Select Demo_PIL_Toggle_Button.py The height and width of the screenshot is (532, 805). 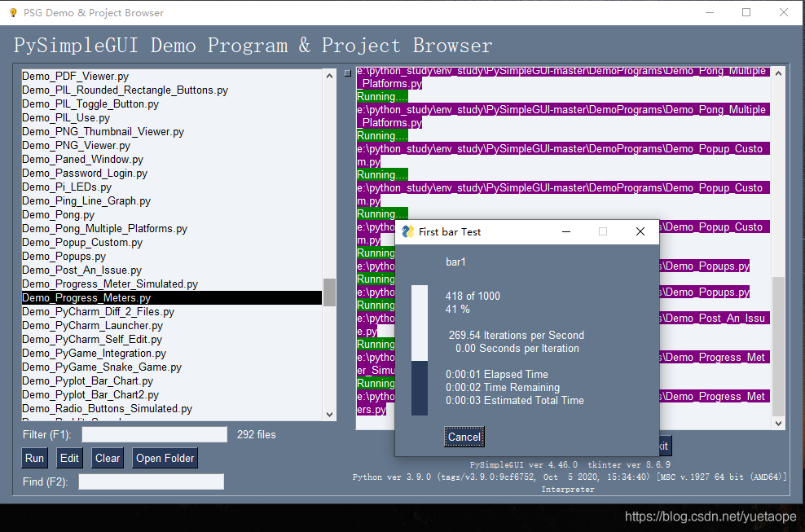pyautogui.click(x=171, y=103)
